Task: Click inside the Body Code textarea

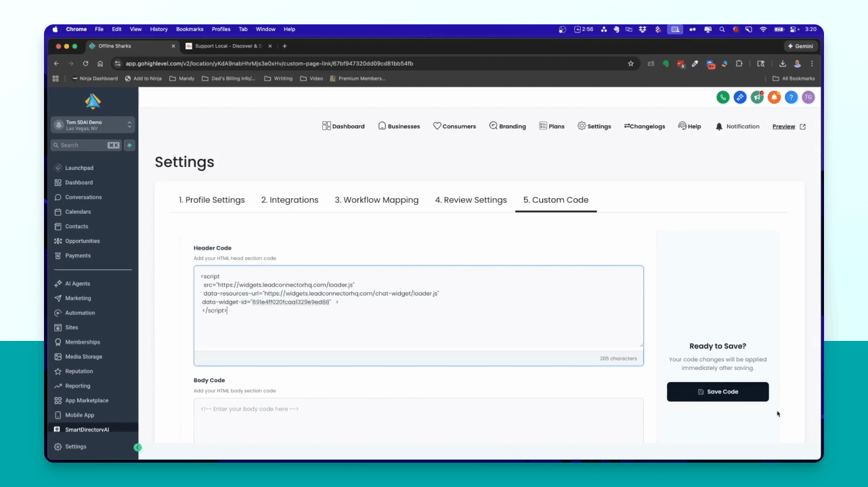Action: coord(418,421)
